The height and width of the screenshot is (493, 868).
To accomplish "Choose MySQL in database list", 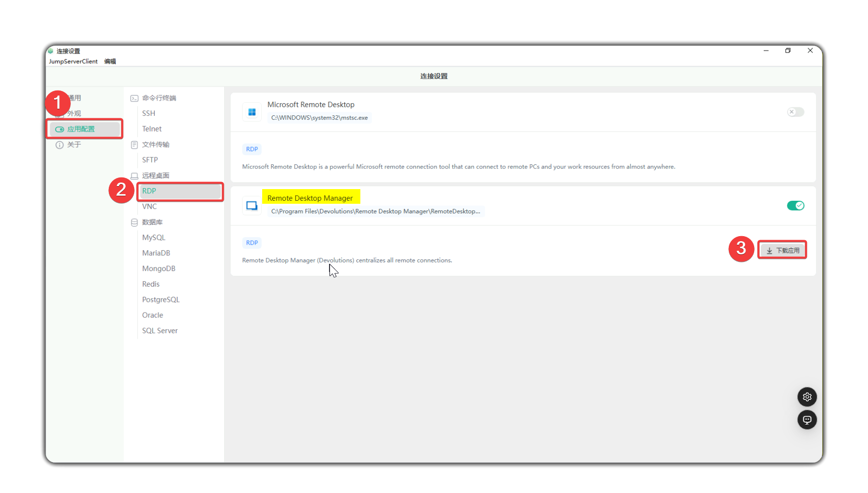I will pos(154,238).
